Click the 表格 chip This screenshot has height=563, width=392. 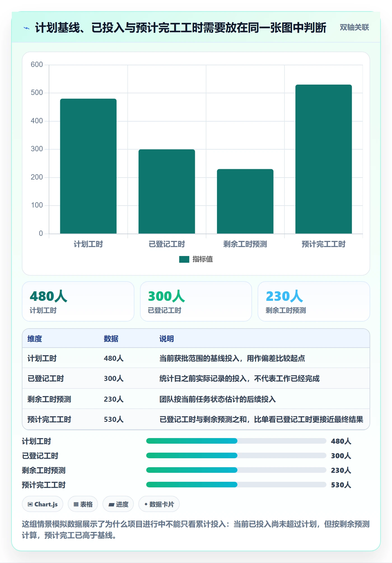83,504
